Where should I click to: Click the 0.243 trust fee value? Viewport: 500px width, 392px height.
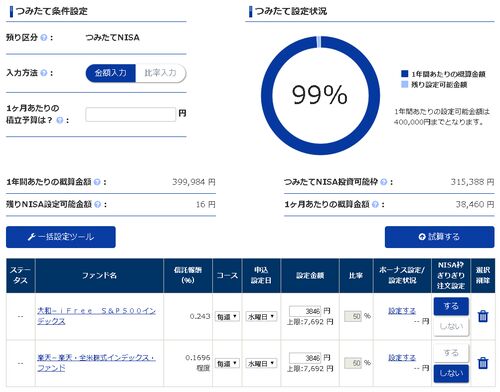click(x=200, y=316)
